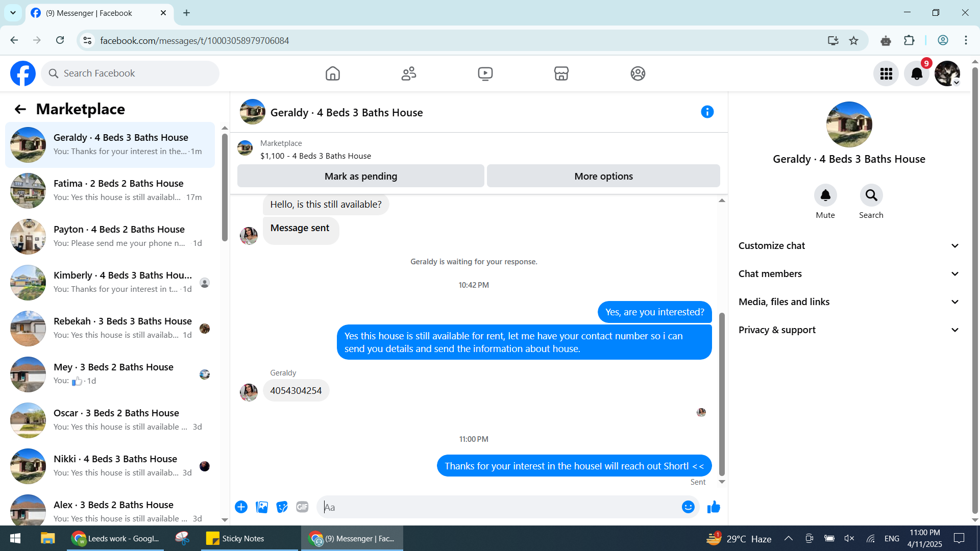Open the Geraldy 4 Beds 3 Baths chat
The height and width of the screenshot is (551, 980).
tap(110, 145)
